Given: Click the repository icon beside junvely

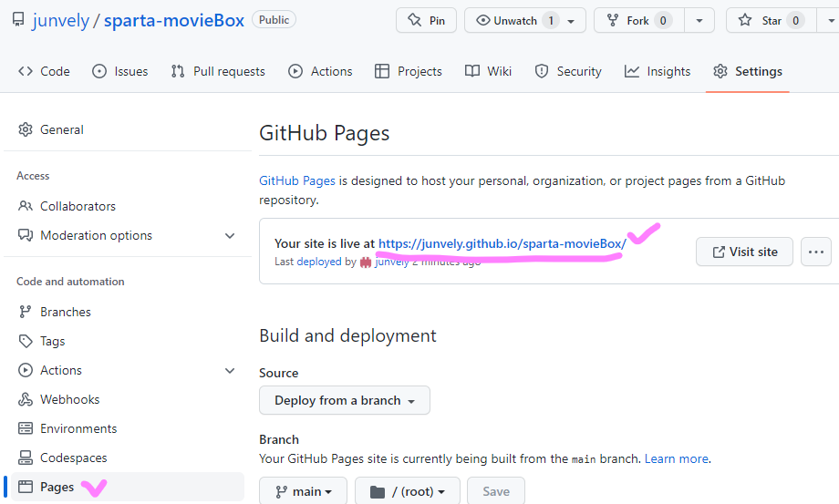Looking at the screenshot, I should pos(18,20).
